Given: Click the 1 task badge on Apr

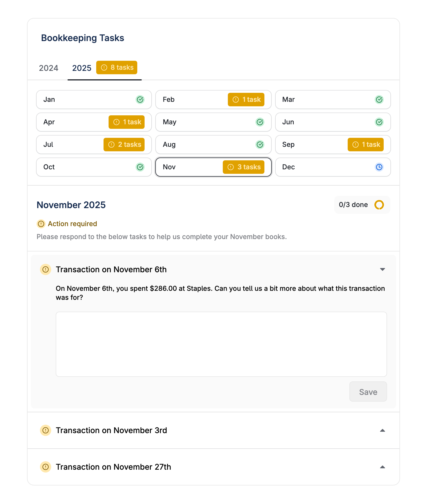Looking at the screenshot, I should tap(127, 122).
